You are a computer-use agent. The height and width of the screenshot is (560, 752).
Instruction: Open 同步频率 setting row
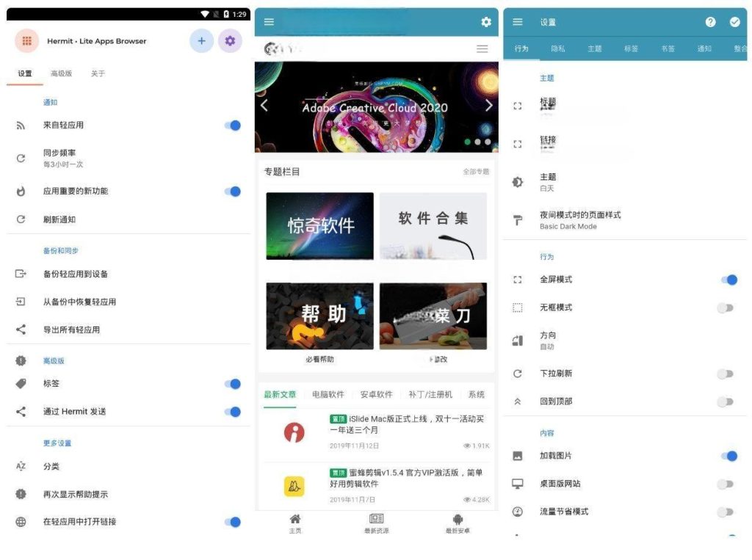(129, 159)
